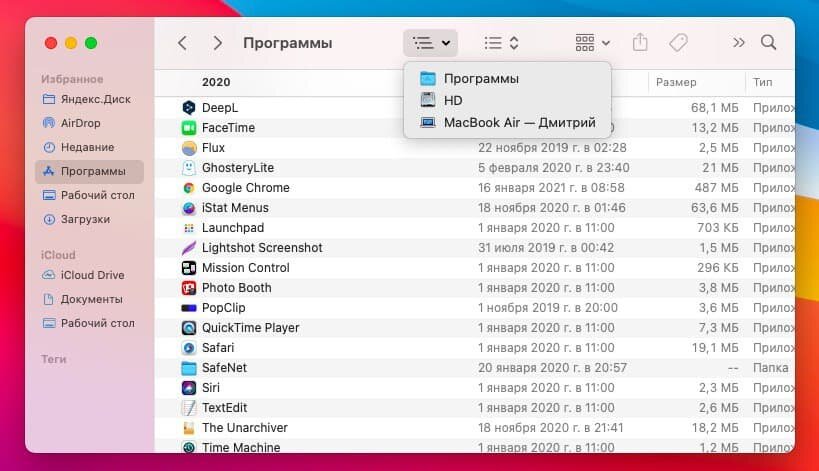The height and width of the screenshot is (471, 819).
Task: Click the Share toolbar icon
Action: [640, 42]
